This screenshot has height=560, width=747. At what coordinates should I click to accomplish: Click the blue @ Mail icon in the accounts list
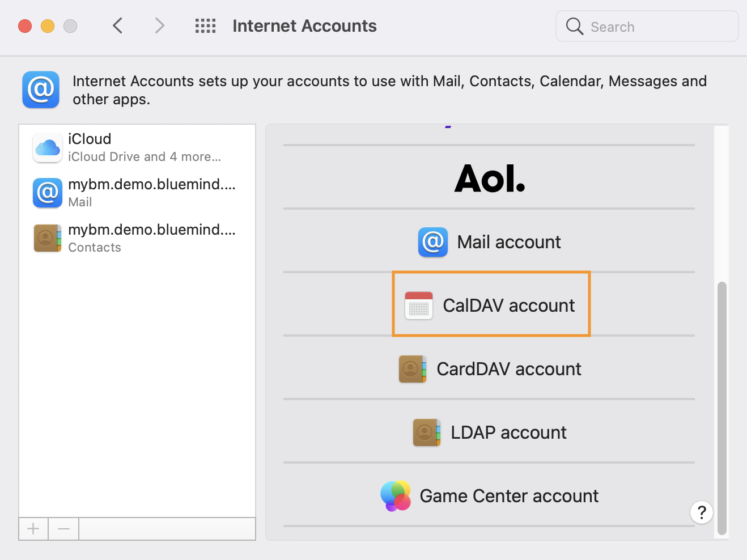coord(48,193)
